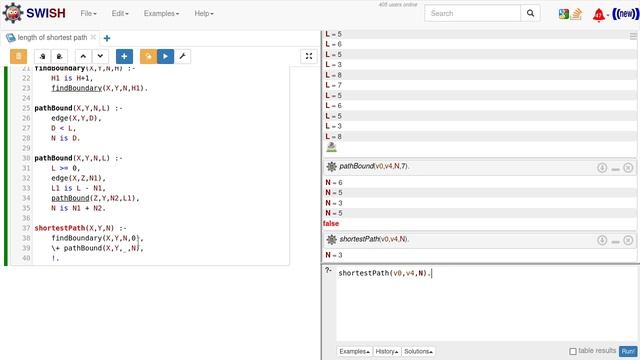
Task: Click the shortestPath(v0,v4,N) runner title
Action: (374, 239)
